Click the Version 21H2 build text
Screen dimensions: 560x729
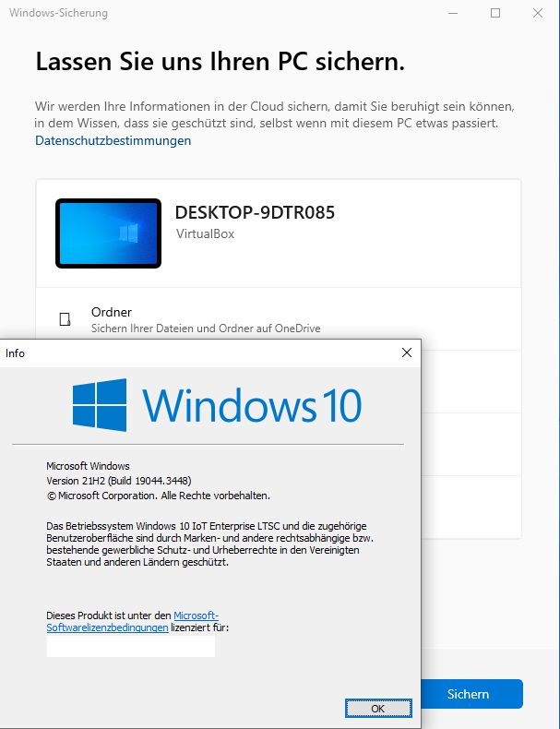click(x=119, y=481)
